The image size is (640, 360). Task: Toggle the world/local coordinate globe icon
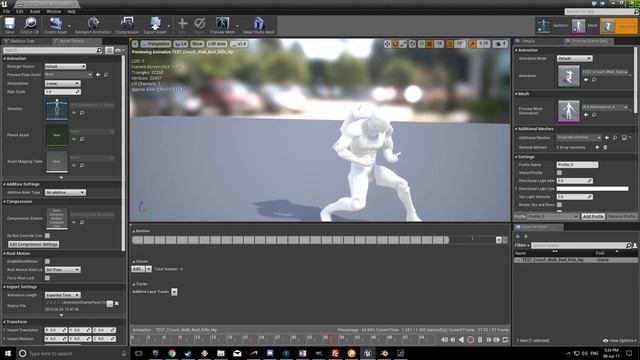click(413, 44)
